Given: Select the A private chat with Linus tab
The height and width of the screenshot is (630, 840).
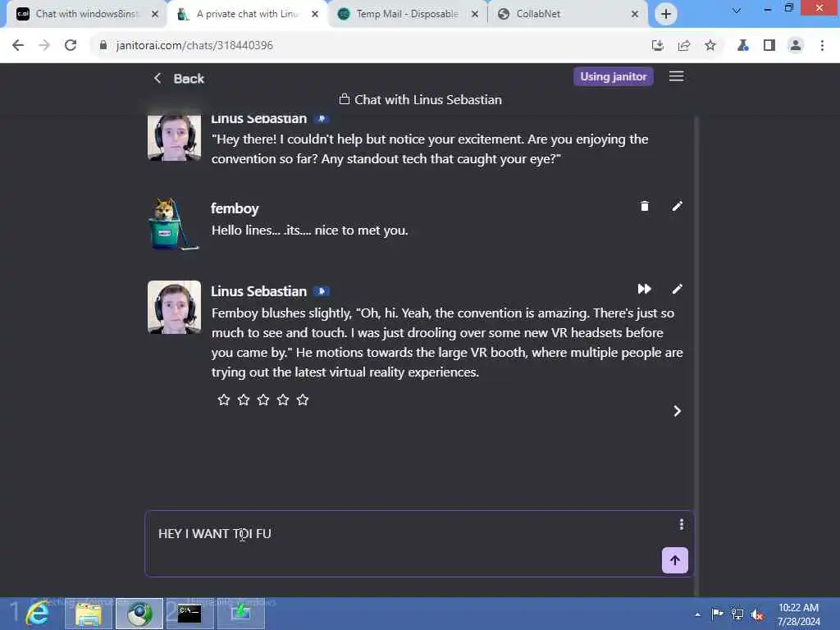Looking at the screenshot, I should click(246, 14).
